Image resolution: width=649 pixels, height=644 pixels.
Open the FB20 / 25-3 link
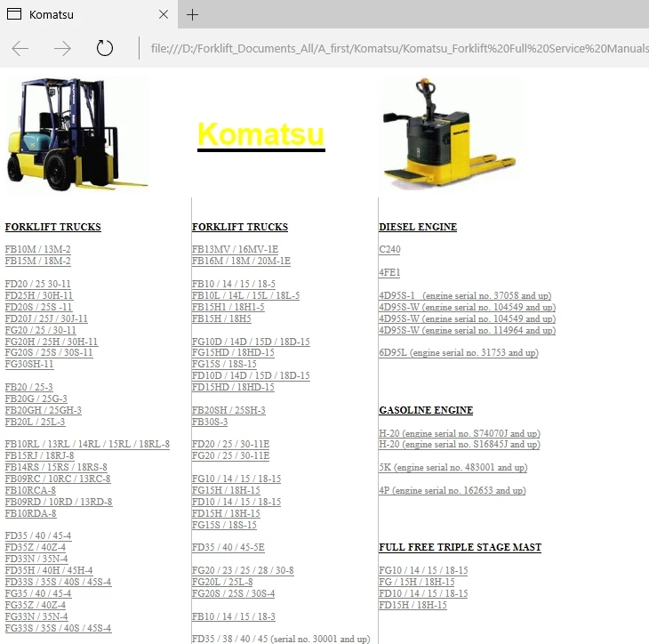[x=29, y=387]
